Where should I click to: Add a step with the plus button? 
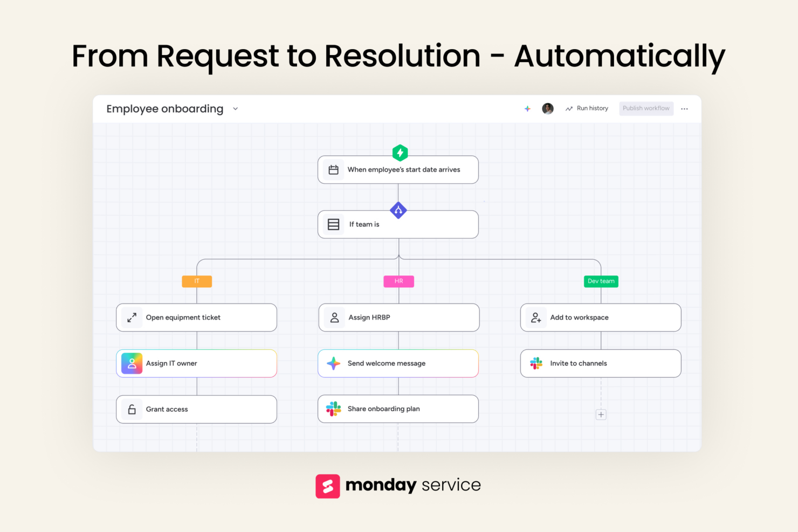click(601, 414)
